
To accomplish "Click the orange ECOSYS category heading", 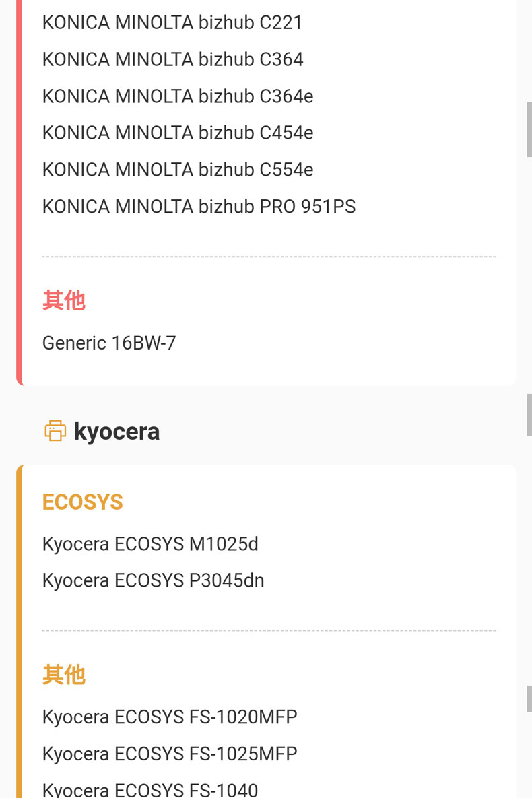I will coord(82,502).
